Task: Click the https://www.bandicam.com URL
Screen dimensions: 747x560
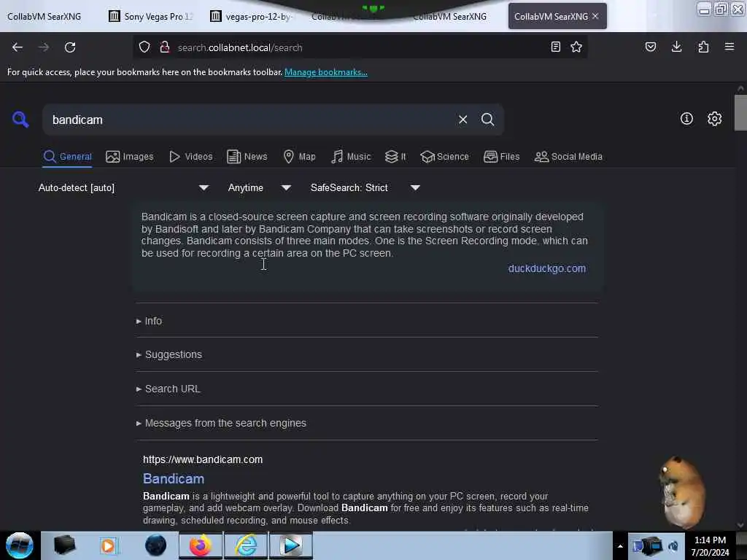Action: click(203, 459)
